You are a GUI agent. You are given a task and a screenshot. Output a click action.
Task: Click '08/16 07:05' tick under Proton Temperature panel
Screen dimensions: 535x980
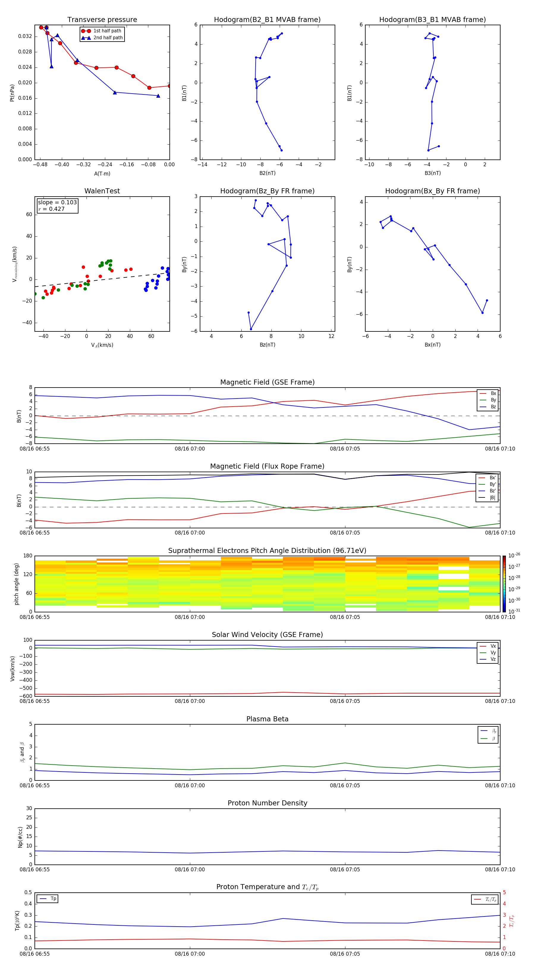[345, 954]
